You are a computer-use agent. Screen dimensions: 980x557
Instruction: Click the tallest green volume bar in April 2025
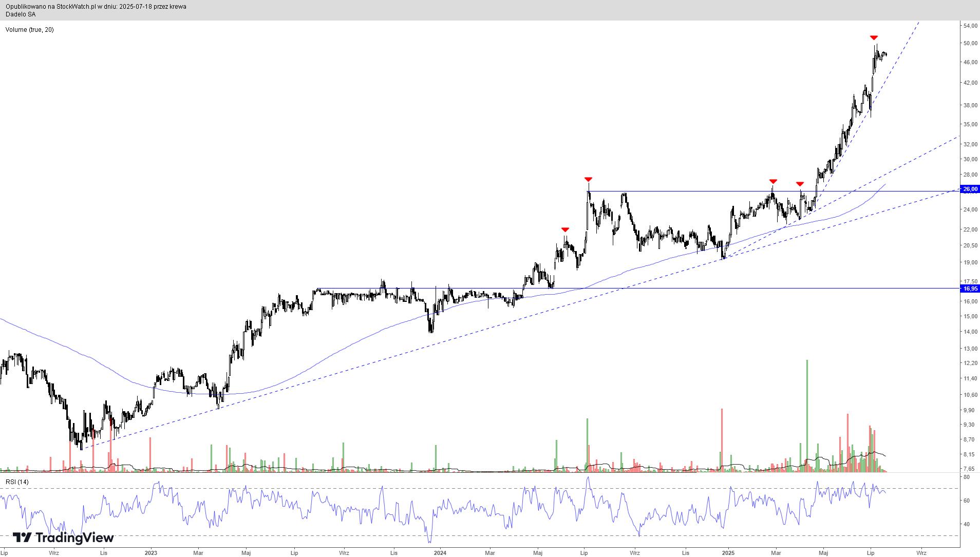click(807, 416)
